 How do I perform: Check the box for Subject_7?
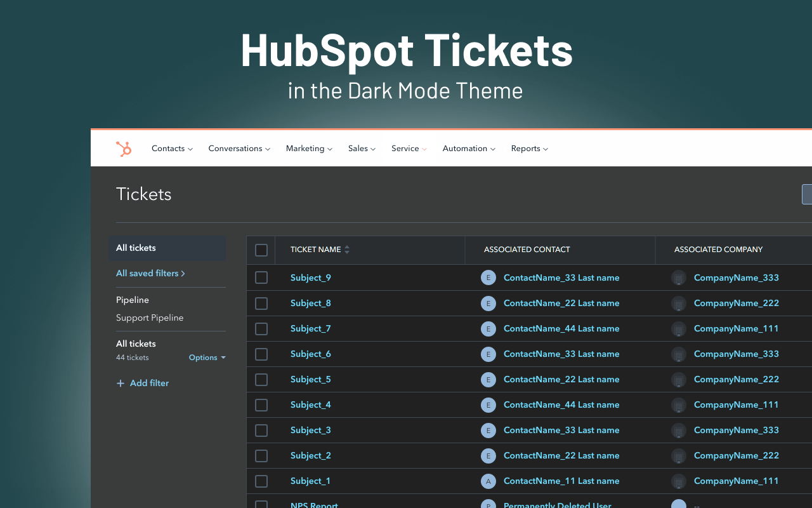pos(261,328)
